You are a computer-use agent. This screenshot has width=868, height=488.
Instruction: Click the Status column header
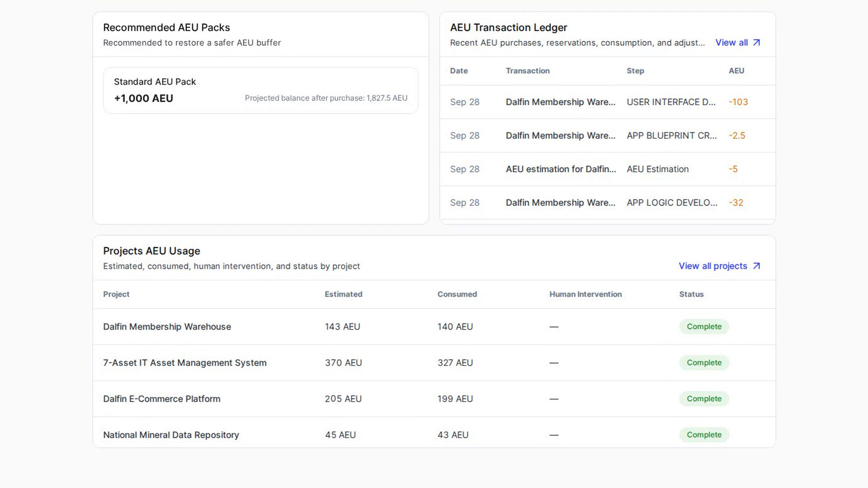[x=691, y=294]
